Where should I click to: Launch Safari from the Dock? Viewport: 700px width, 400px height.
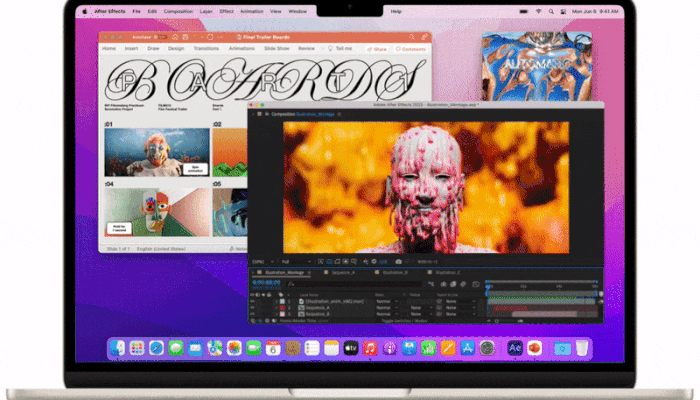tap(156, 348)
